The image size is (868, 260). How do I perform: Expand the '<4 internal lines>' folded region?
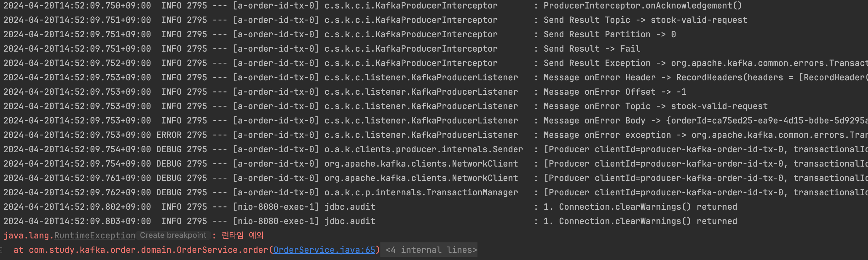431,250
